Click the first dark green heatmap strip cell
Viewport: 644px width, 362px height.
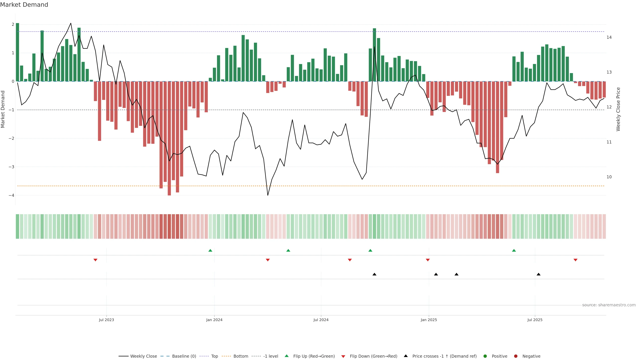tap(17, 226)
